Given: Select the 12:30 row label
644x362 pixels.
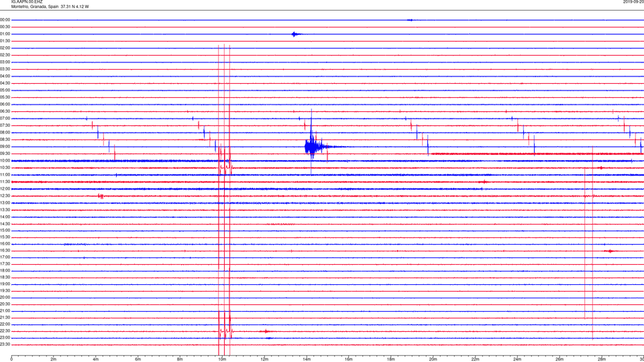Looking at the screenshot, I should (x=5, y=196).
